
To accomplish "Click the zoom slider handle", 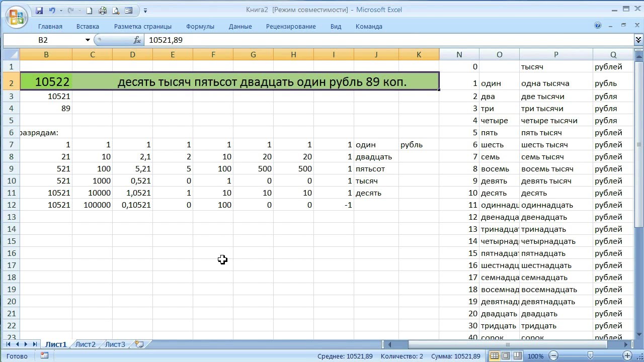I will tap(590, 356).
